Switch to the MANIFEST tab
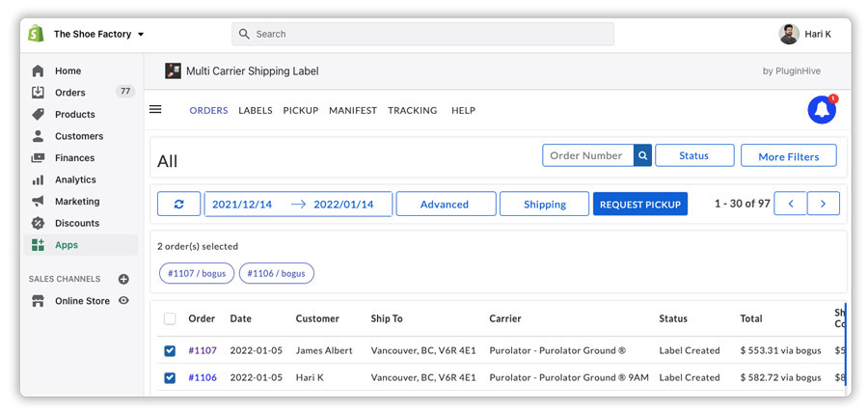Screen dimensions: 868x412 [353, 110]
